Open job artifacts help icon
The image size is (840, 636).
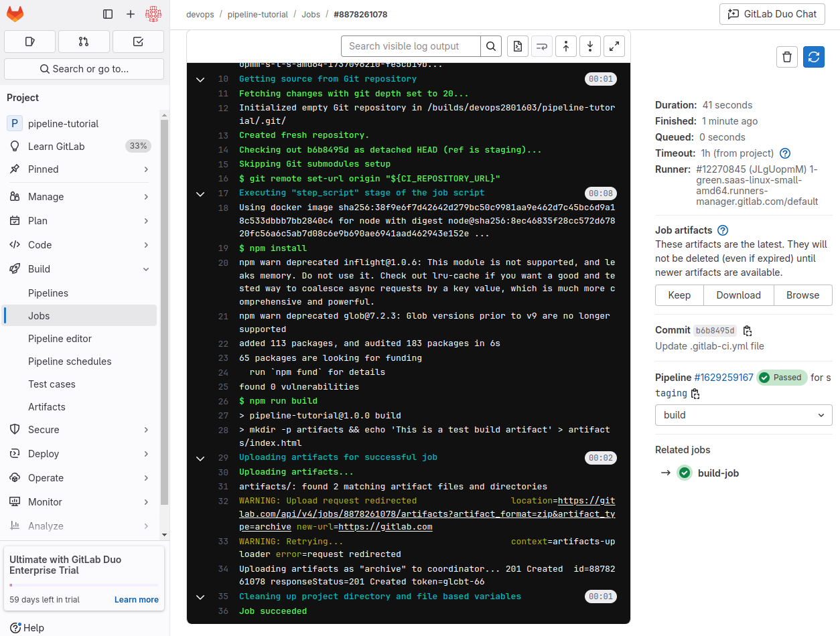coord(723,230)
